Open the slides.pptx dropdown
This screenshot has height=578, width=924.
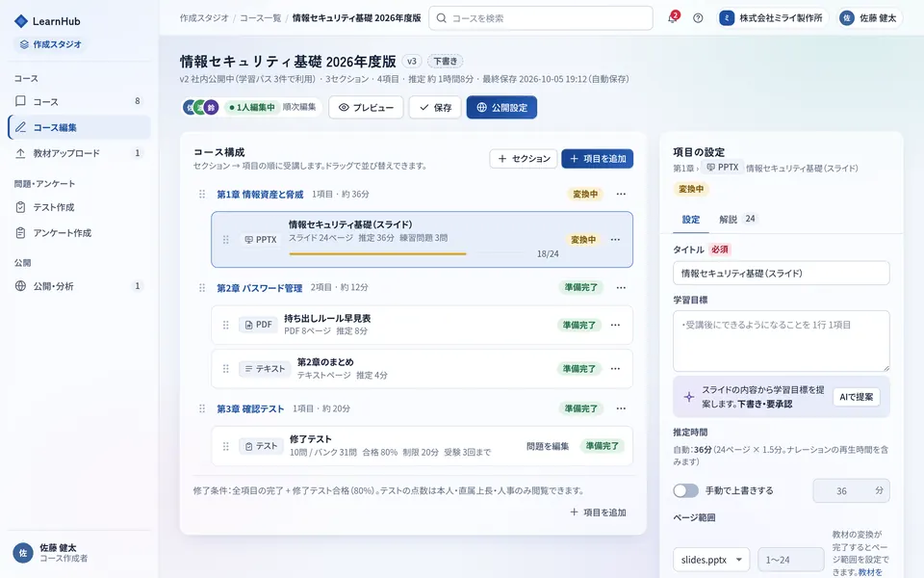click(x=711, y=560)
